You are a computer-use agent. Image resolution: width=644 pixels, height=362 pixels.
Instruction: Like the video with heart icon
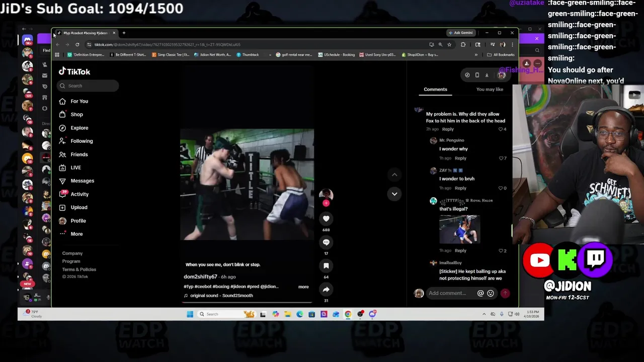[326, 219]
